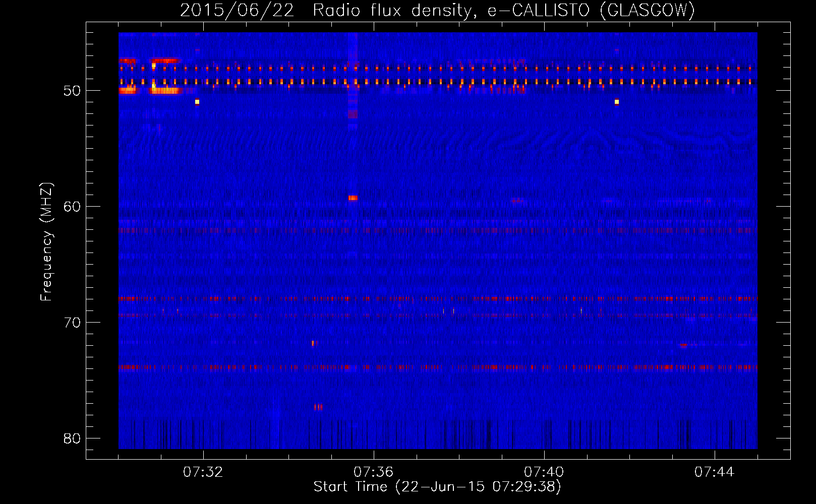Click the 70 MHz frequency tick label
Image resolution: width=816 pixels, height=504 pixels.
click(x=72, y=323)
